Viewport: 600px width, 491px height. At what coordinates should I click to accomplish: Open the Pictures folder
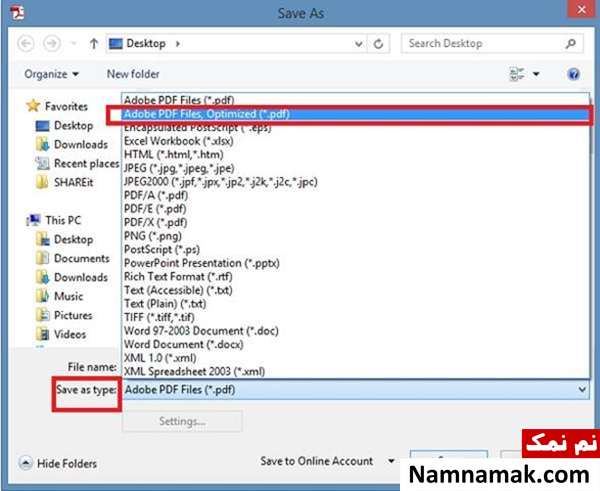pos(73,315)
